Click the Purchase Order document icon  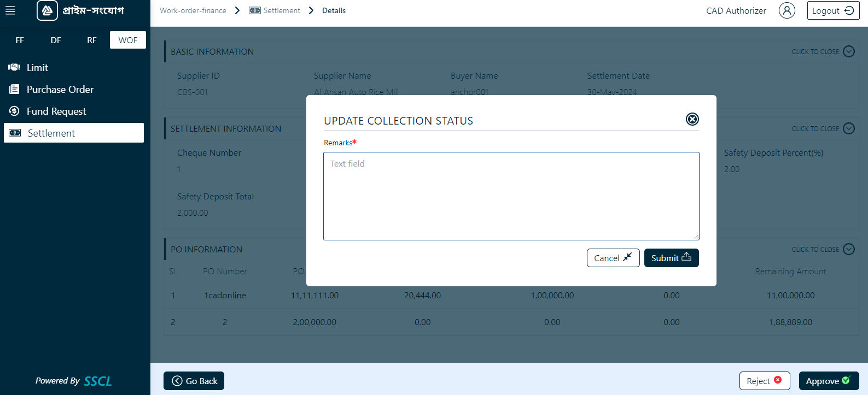coord(14,89)
